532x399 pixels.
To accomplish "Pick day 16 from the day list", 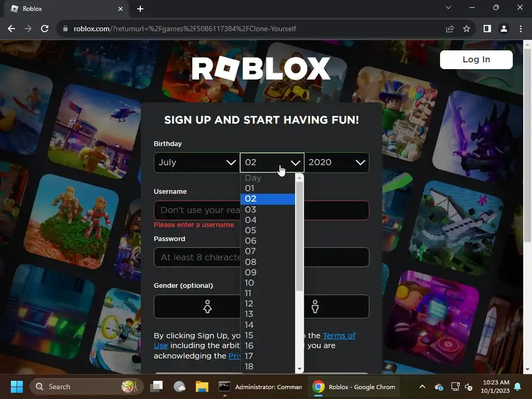I will pos(268,345).
